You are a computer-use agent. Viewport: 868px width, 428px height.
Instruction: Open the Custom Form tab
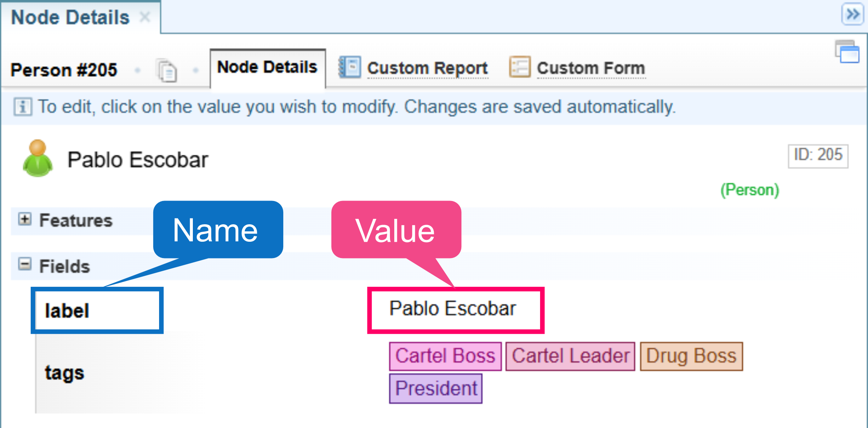(591, 68)
